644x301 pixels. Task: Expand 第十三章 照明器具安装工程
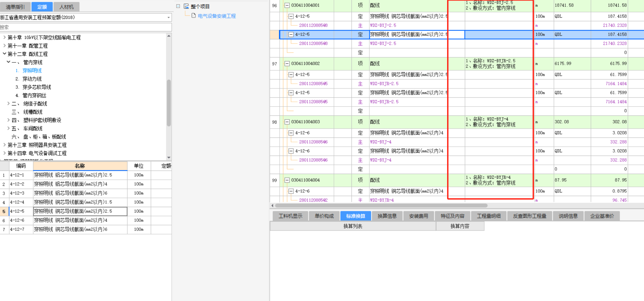pos(4,145)
